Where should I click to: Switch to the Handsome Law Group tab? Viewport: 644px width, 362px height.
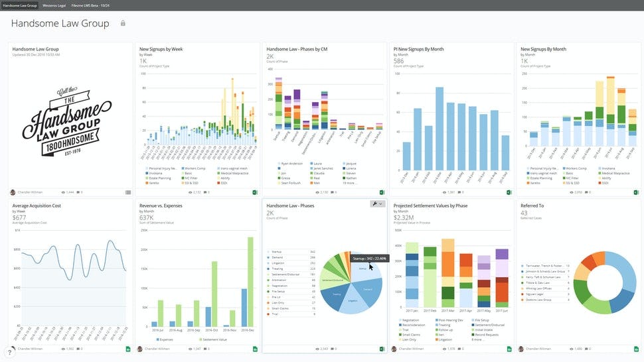(x=20, y=5)
